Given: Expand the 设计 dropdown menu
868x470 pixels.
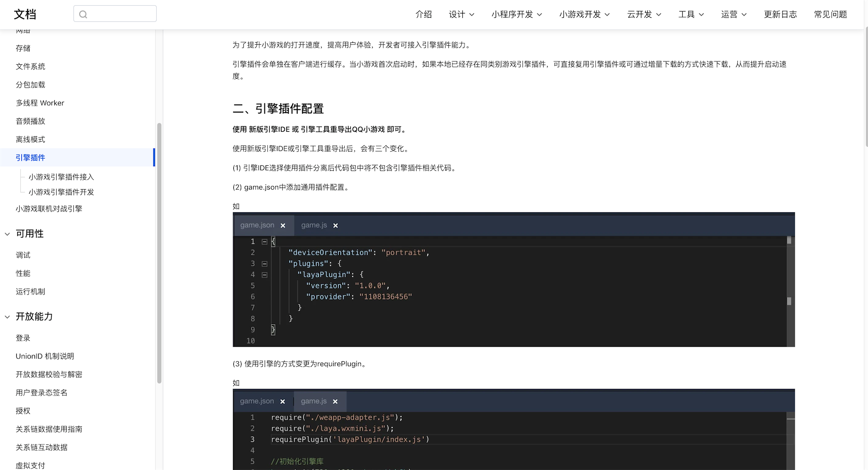Looking at the screenshot, I should tap(461, 14).
